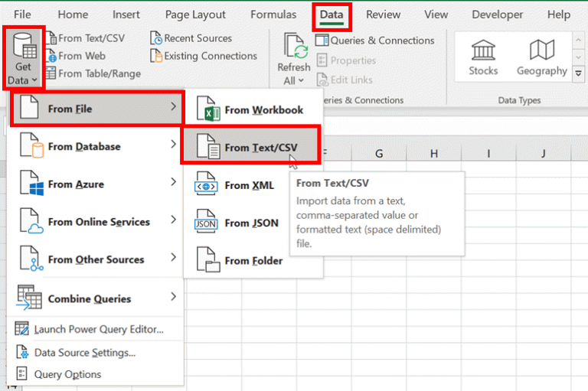Expand From Other Sources submenu
Image resolution: width=588 pixels, height=391 pixels.
(96, 259)
